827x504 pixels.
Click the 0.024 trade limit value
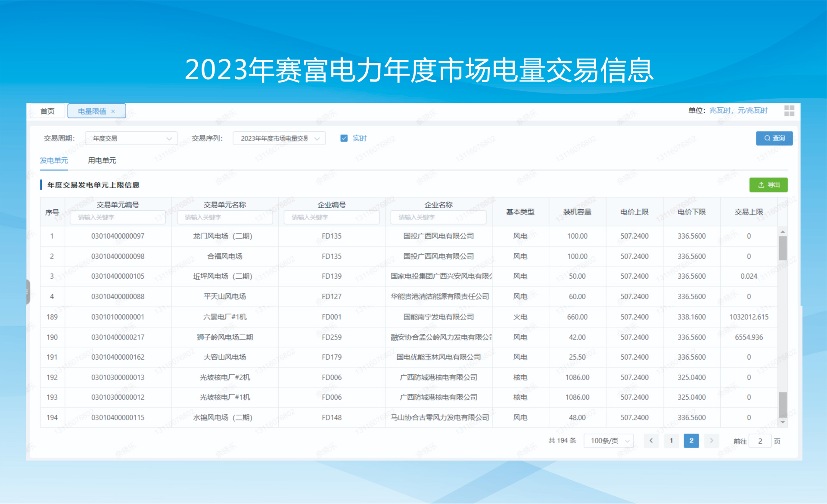click(x=749, y=276)
